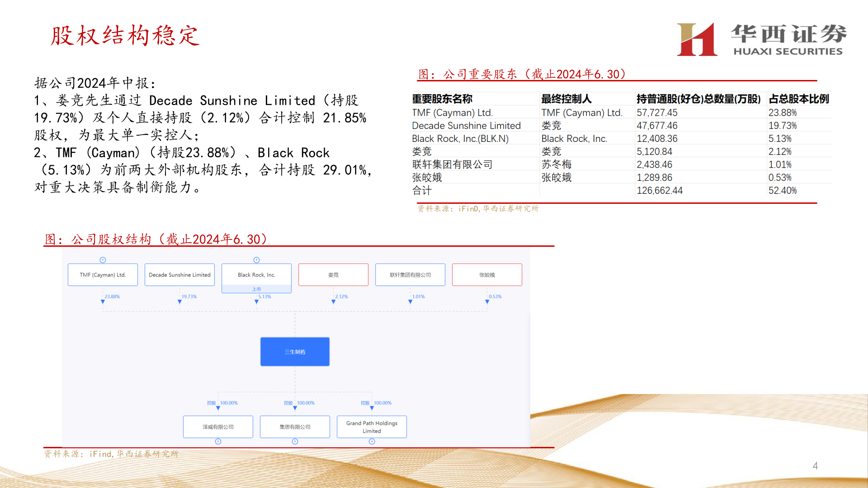Image resolution: width=868 pixels, height=488 pixels.
Task: Click the blue arrow marker below 0.53% label
Action: click(487, 301)
